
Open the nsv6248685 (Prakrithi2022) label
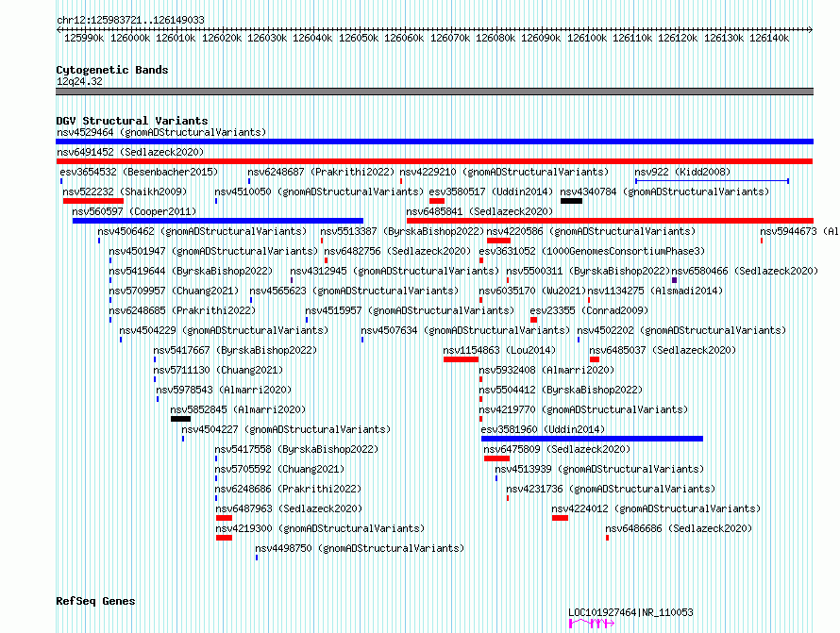click(x=182, y=310)
